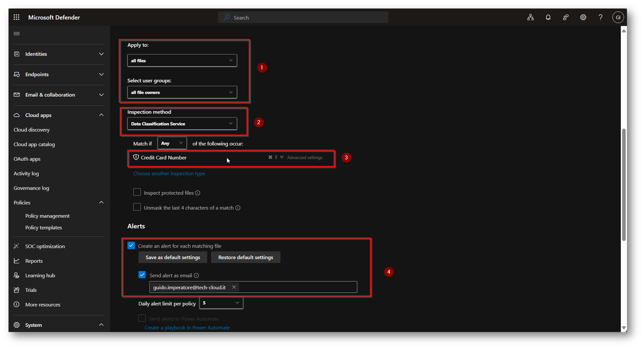The height and width of the screenshot is (349, 644).
Task: Open the Daily alert limit per policy dropdown
Action: [221, 303]
